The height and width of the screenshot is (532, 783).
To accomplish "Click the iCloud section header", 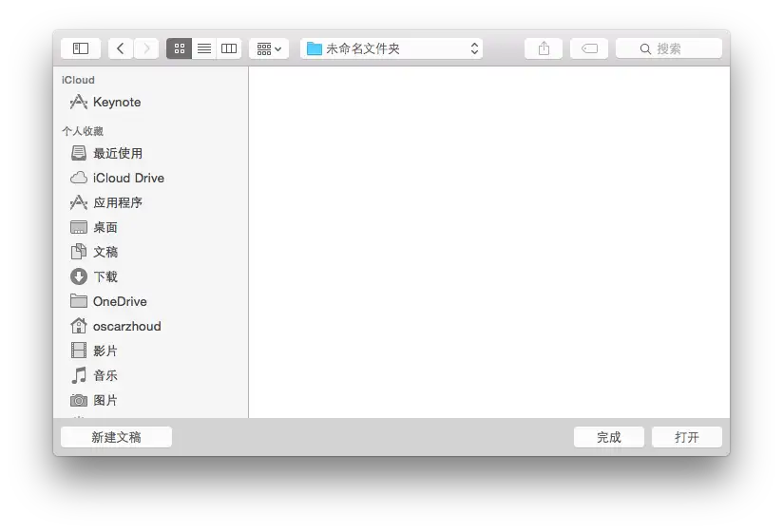I will pos(78,80).
